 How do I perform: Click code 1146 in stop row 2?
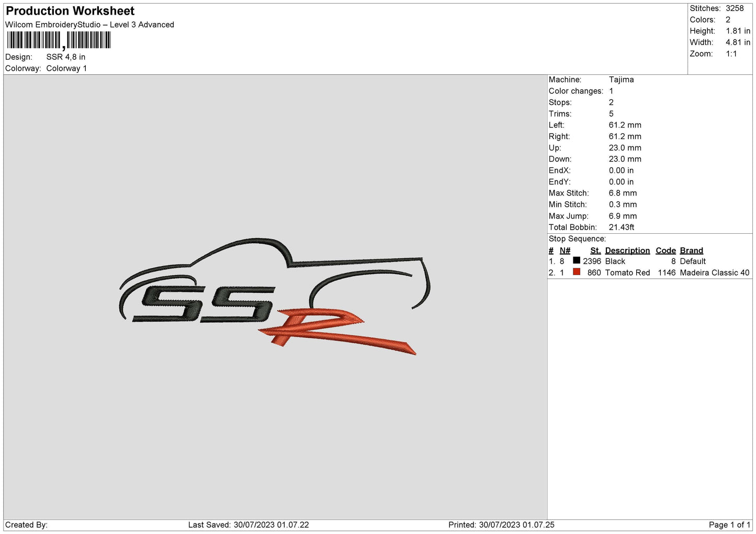click(x=667, y=273)
